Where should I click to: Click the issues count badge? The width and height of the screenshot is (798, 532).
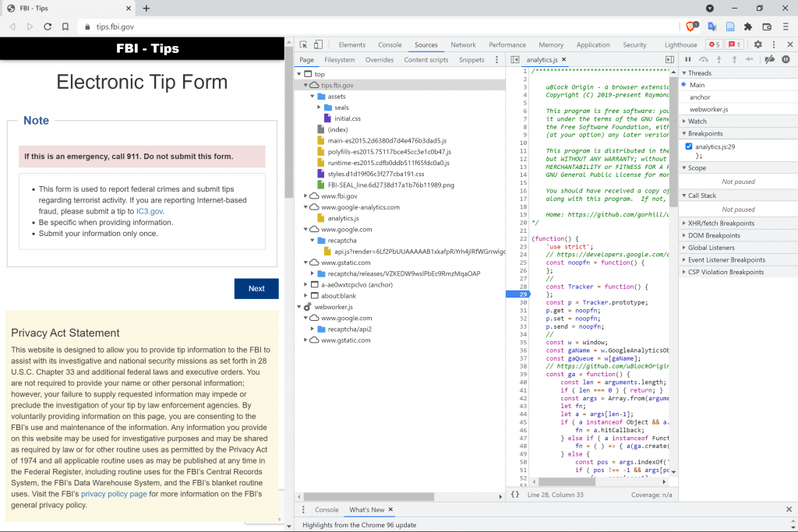[x=734, y=44]
